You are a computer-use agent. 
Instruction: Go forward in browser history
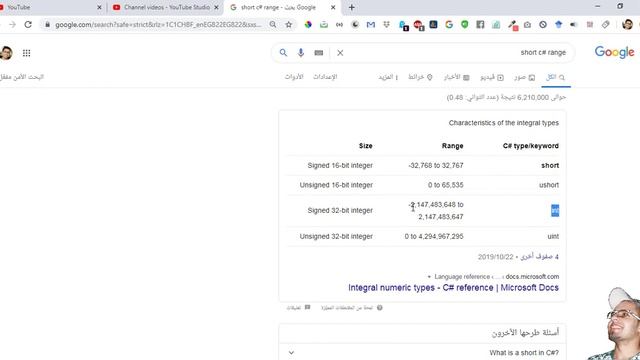click(12, 24)
